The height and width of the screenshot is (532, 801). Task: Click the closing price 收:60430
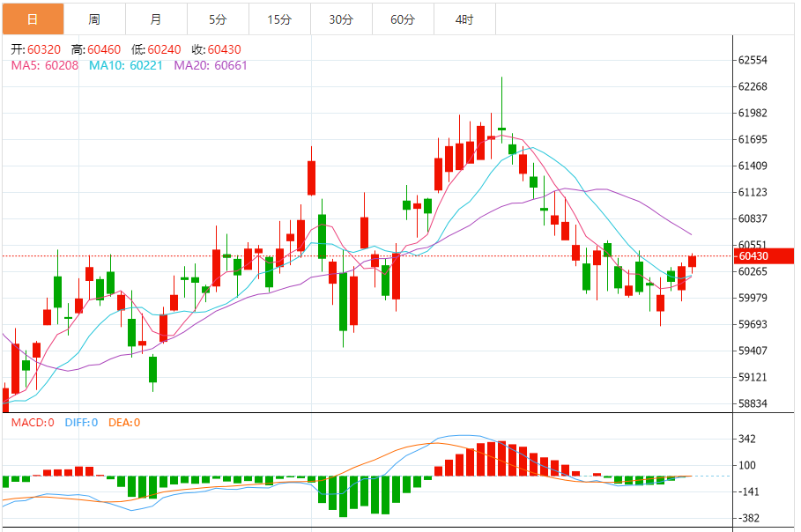(217, 49)
